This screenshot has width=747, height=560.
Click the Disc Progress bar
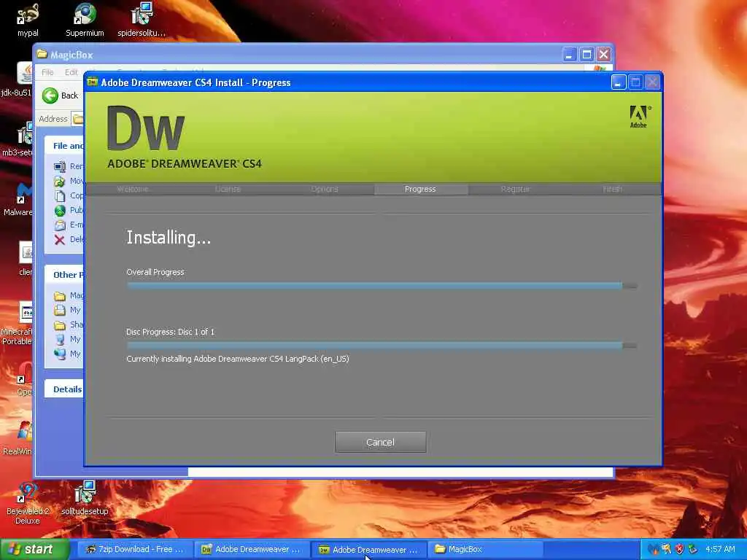[x=382, y=345]
